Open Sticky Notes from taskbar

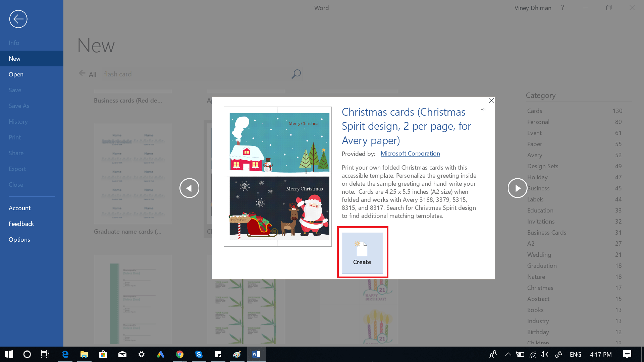click(x=218, y=354)
